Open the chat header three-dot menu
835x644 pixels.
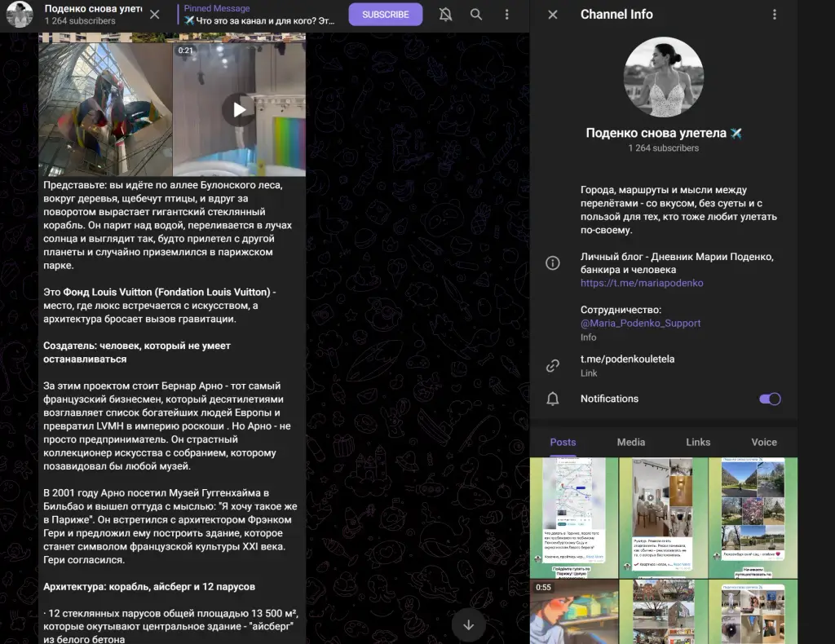click(506, 15)
